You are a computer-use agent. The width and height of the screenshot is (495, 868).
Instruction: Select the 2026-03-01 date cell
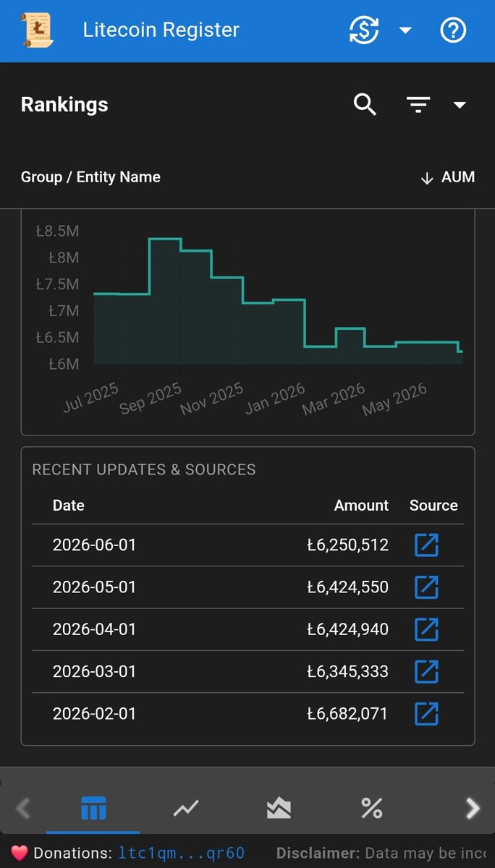(94, 671)
